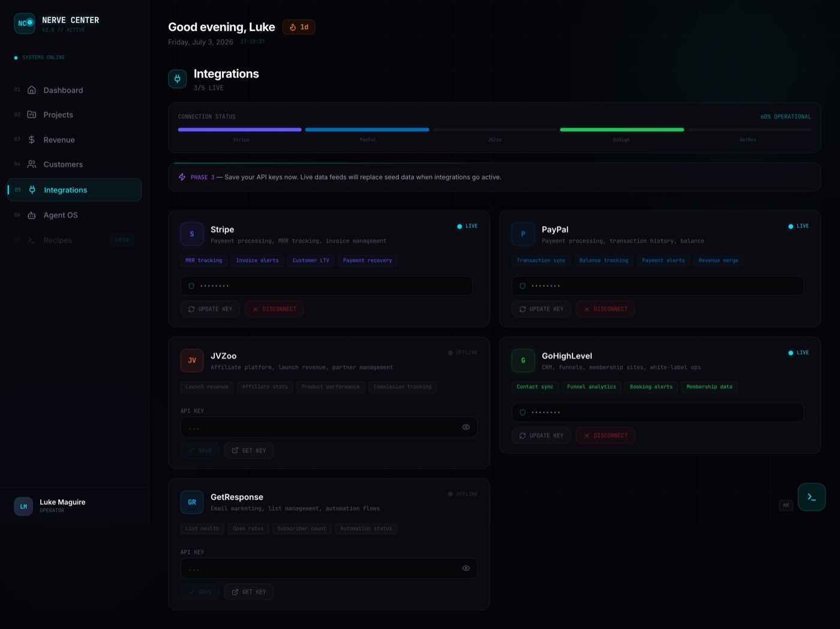Disconnect the Stripe integration
This screenshot has width=840, height=629.
click(274, 309)
